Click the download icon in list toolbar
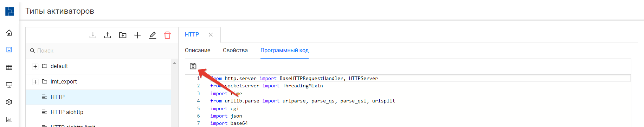This screenshot has height=127, width=644. [x=93, y=35]
